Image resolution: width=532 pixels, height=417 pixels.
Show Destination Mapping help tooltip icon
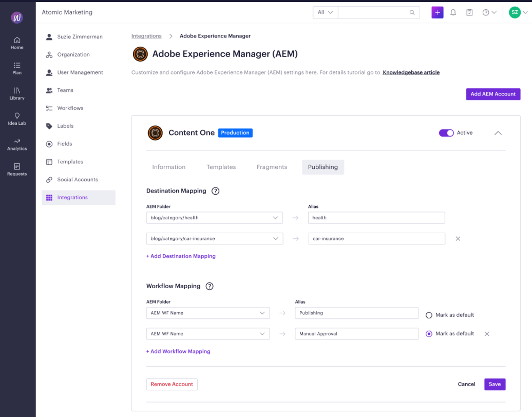pos(215,191)
